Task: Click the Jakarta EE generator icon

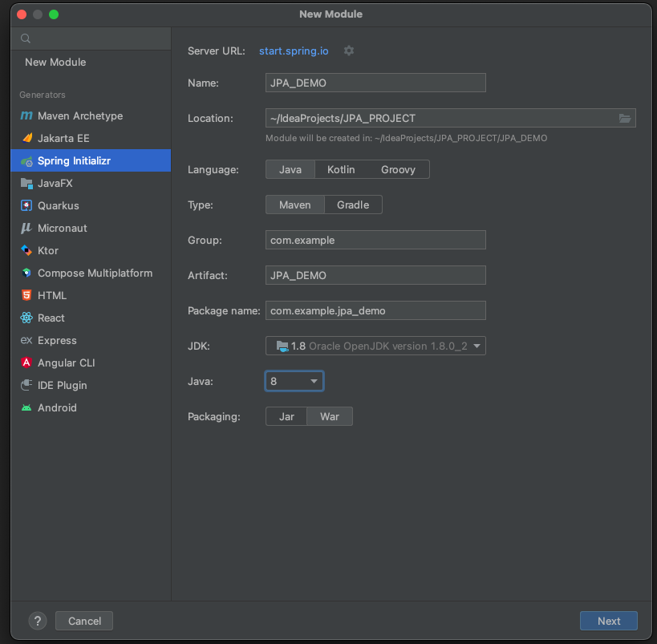Action: click(x=26, y=138)
